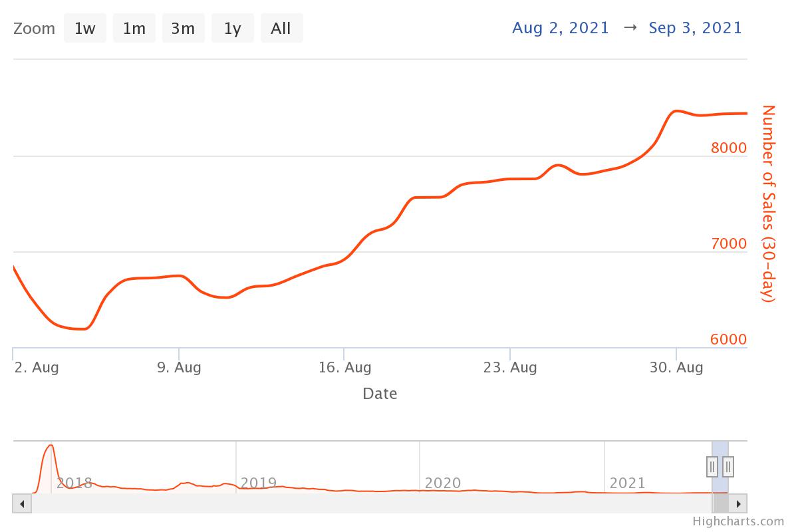Image resolution: width=798 pixels, height=532 pixels.
Task: Click the 2019 label in navigator
Action: [258, 483]
